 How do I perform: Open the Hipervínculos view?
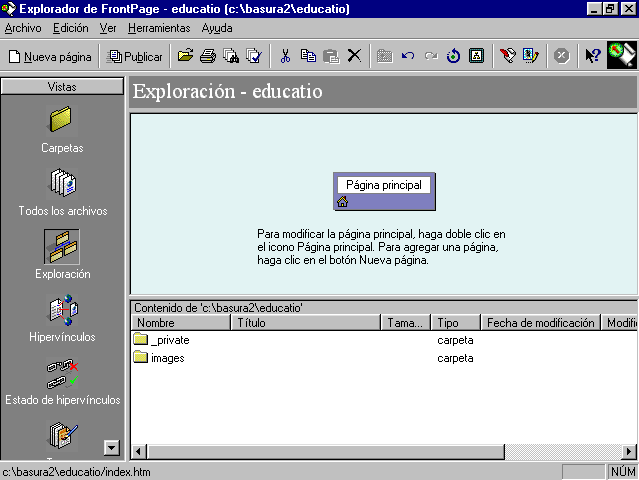(62, 319)
